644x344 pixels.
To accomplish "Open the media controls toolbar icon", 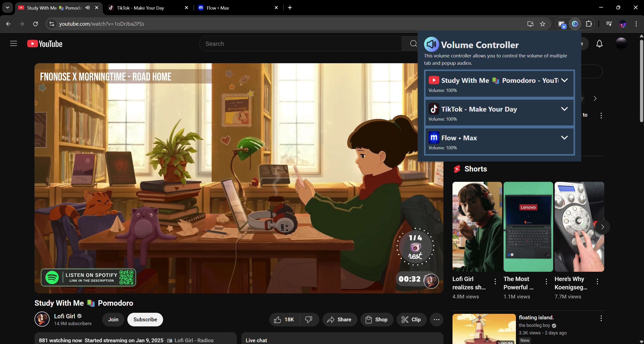I will click(x=609, y=24).
